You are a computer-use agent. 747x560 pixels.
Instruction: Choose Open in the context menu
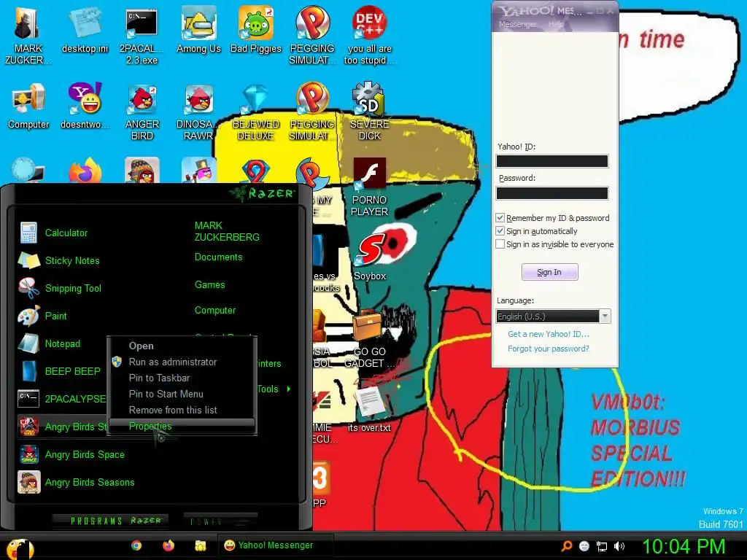(x=141, y=346)
